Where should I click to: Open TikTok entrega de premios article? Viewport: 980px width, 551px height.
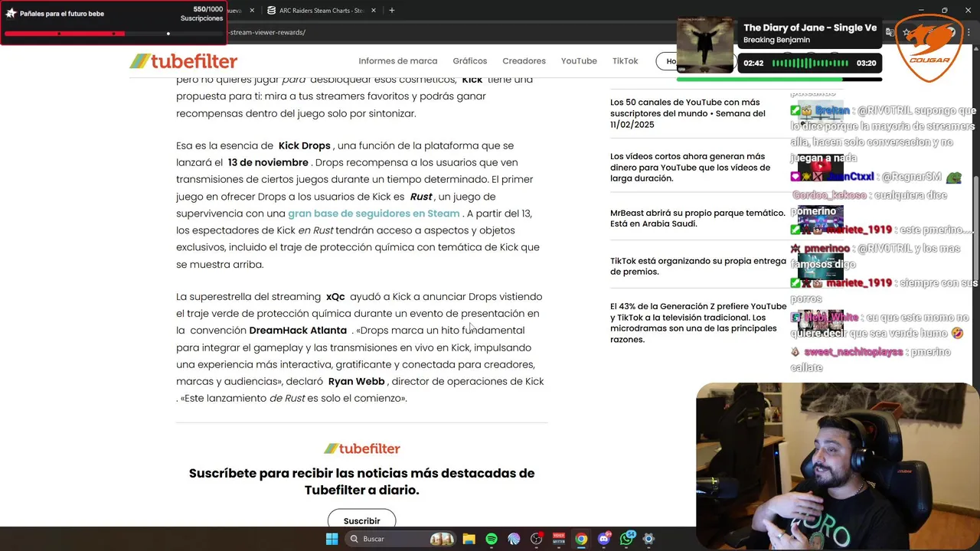click(697, 266)
